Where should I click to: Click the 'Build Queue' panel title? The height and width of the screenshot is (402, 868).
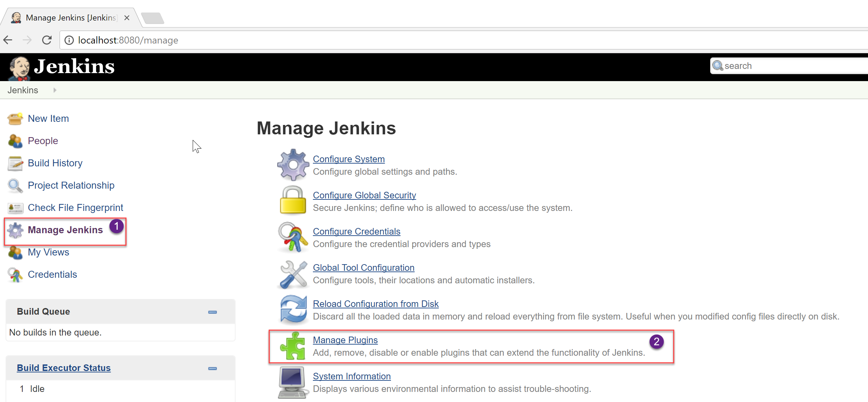click(44, 312)
